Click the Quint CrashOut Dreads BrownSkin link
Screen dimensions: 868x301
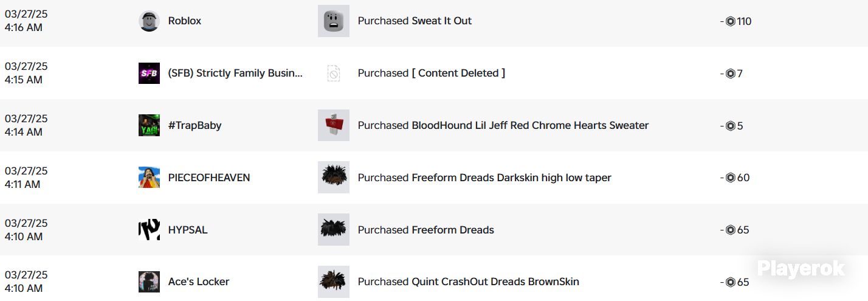[x=495, y=282]
